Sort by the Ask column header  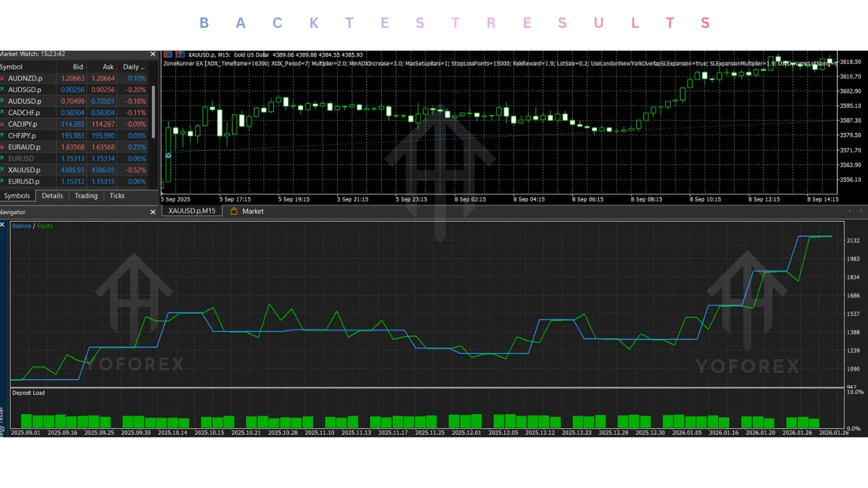101,66
